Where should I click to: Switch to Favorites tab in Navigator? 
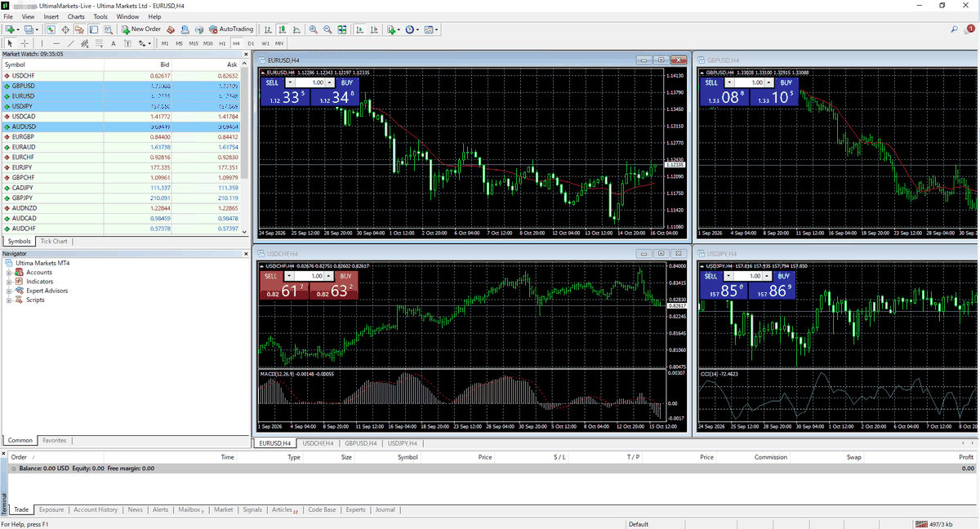pyautogui.click(x=55, y=440)
